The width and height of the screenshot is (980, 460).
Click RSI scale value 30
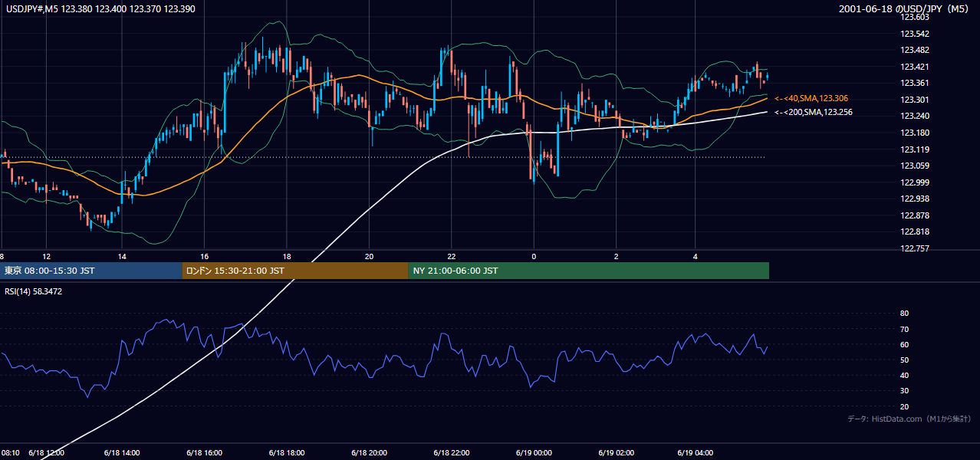[904, 390]
